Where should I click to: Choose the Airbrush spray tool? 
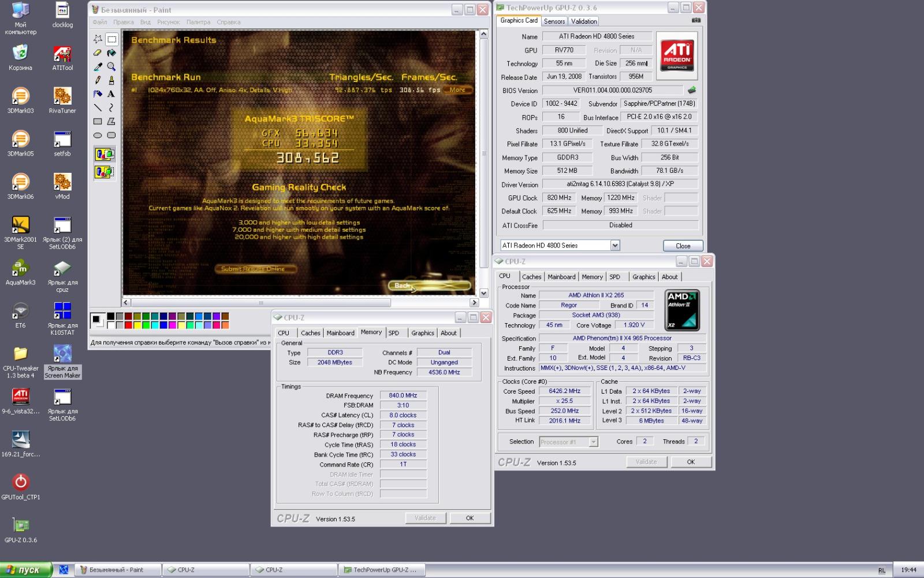pyautogui.click(x=98, y=94)
